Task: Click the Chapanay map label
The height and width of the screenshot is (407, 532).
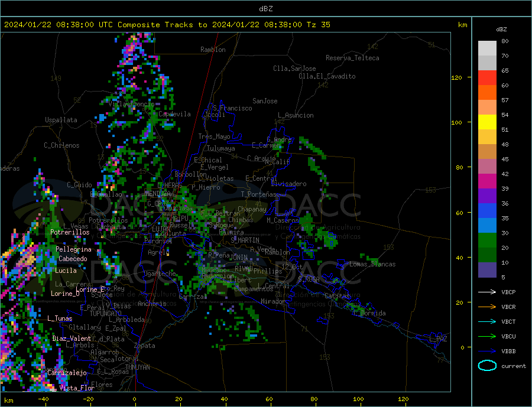Action: coord(252,209)
